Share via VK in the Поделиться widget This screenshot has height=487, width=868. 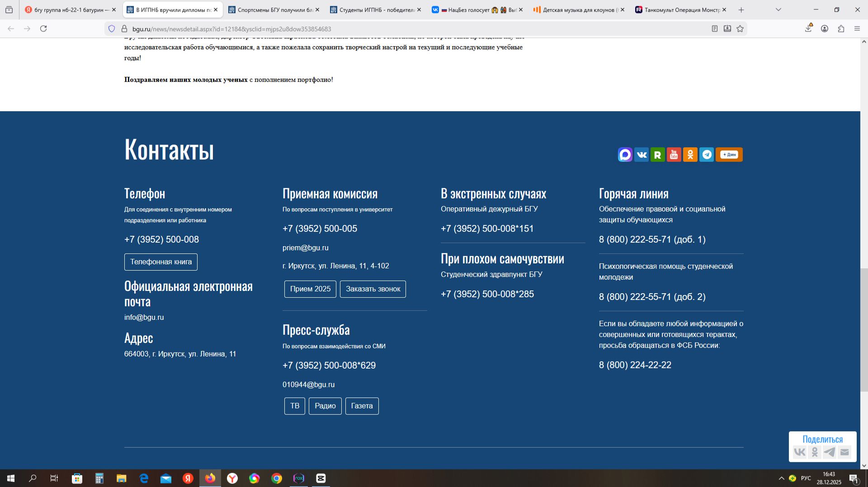pyautogui.click(x=800, y=452)
